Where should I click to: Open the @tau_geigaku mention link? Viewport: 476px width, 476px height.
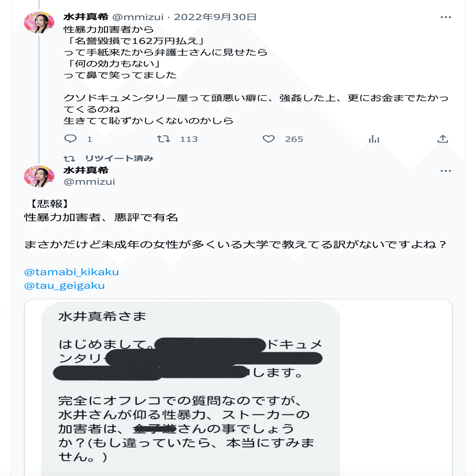point(64,286)
